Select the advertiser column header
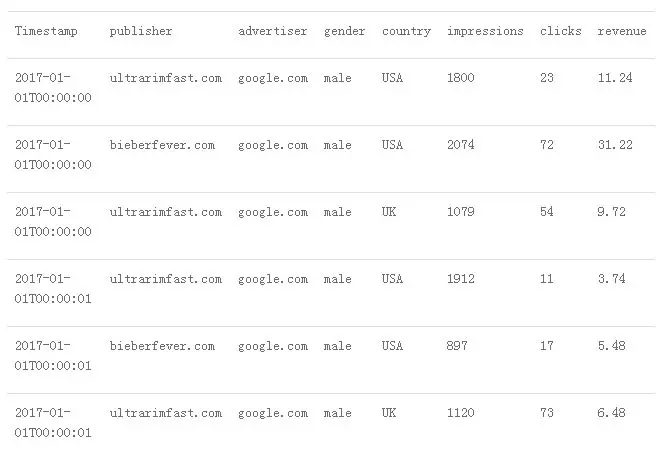This screenshot has height=453, width=666. tap(272, 31)
